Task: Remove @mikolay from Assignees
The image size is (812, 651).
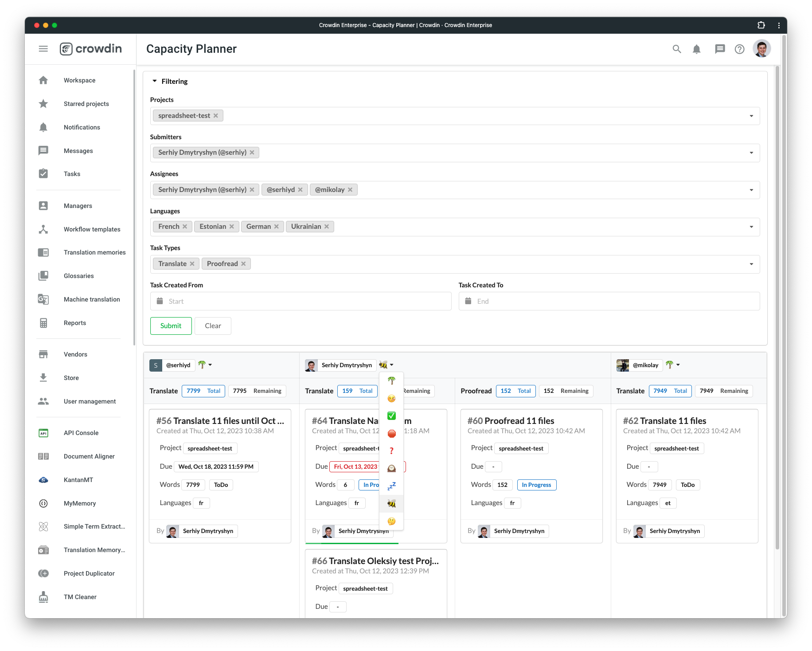Action: pos(350,190)
